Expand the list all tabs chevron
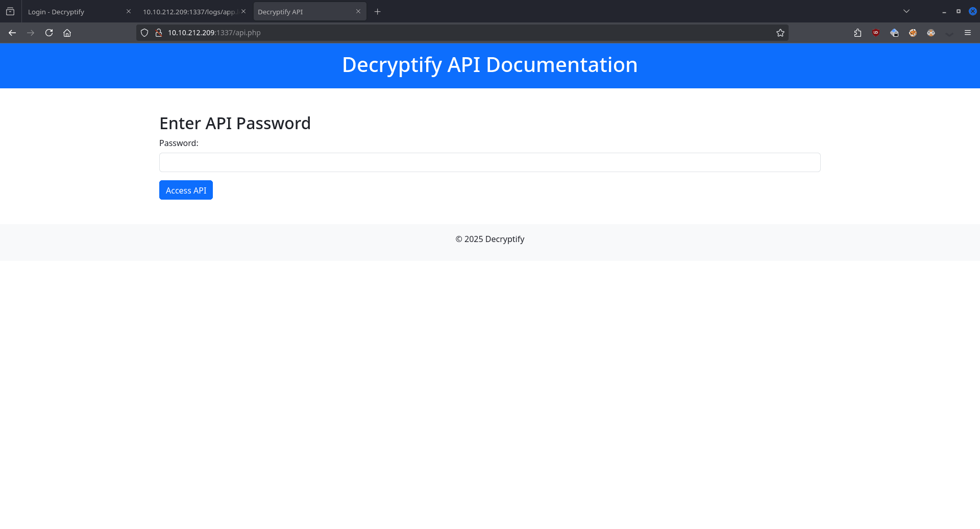Image resolution: width=980 pixels, height=529 pixels. (x=906, y=11)
